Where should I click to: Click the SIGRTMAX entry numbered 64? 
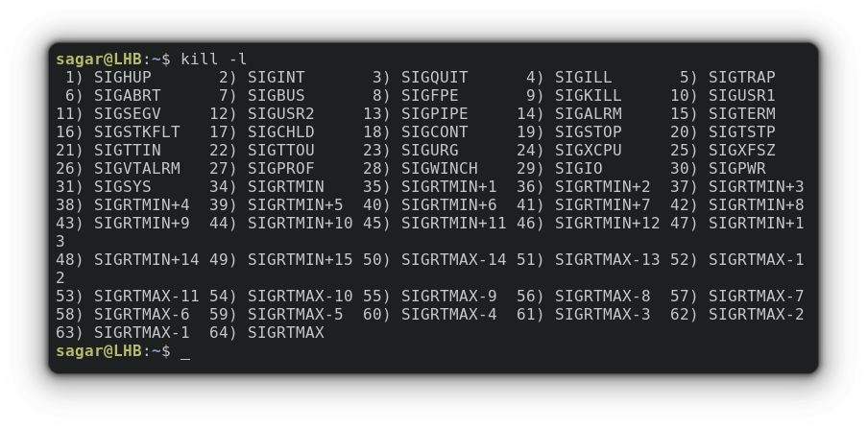click(285, 333)
